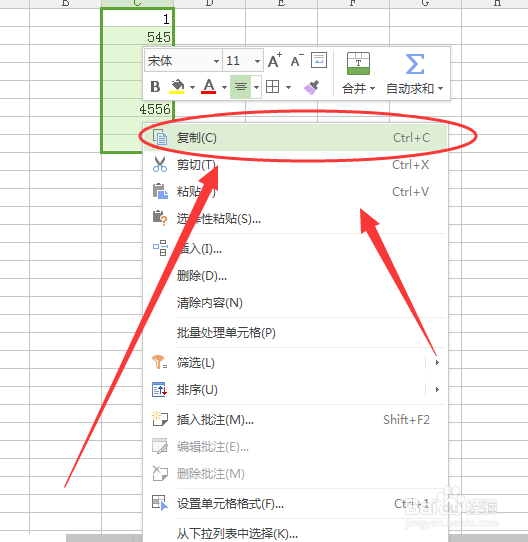Select cell containing 545

pos(138,36)
